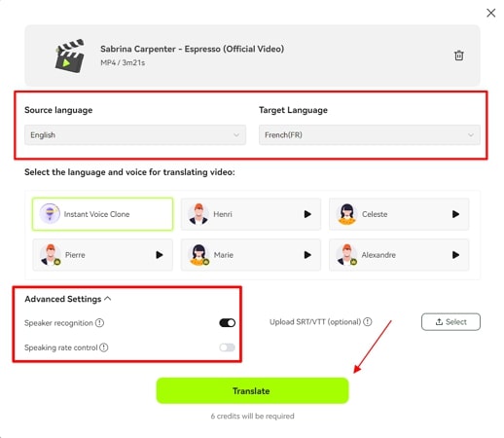Click the Instant Voice Clone balloon icon
Screen dimensions: 504x438
(x=50, y=213)
